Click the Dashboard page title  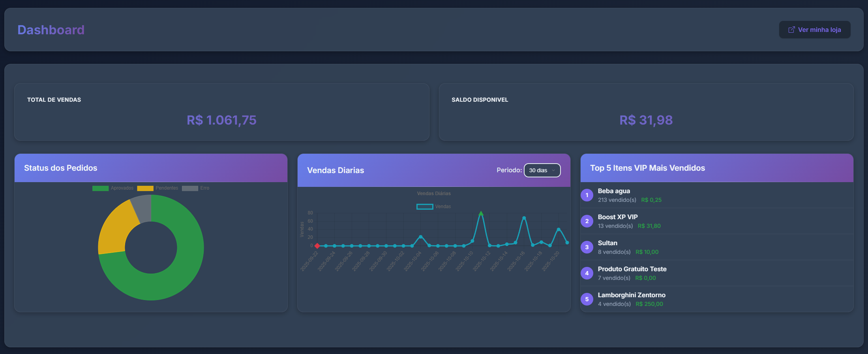(x=51, y=30)
